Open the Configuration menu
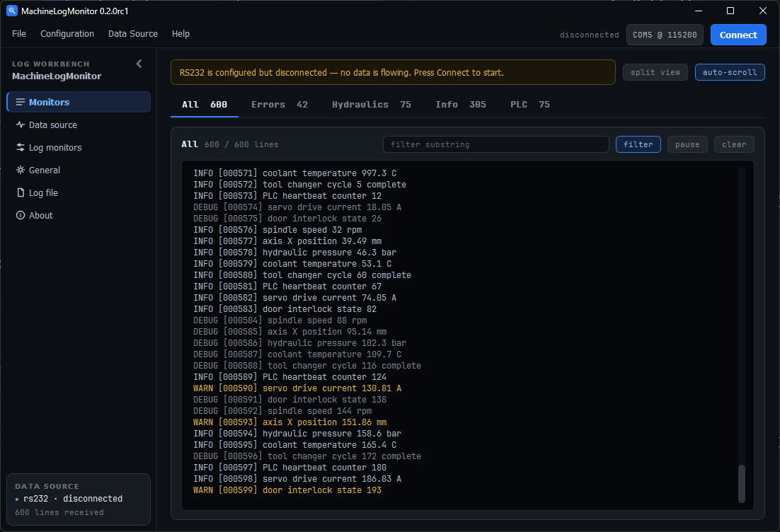 click(x=67, y=34)
